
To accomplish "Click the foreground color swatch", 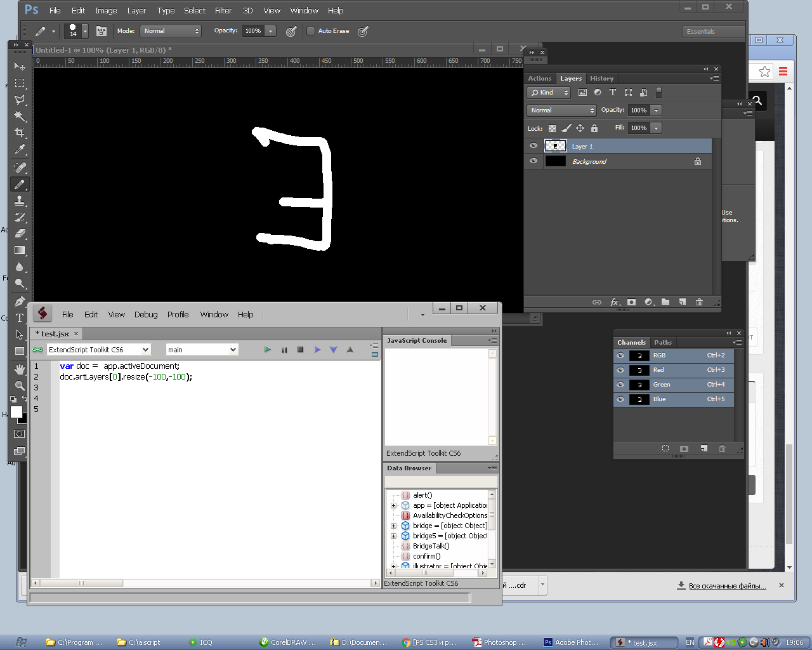I will coord(16,412).
